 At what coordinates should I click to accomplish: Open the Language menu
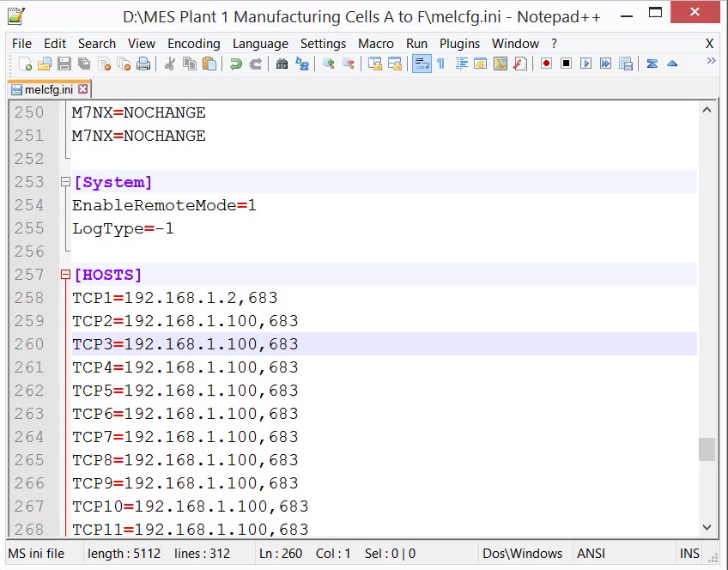pos(260,44)
